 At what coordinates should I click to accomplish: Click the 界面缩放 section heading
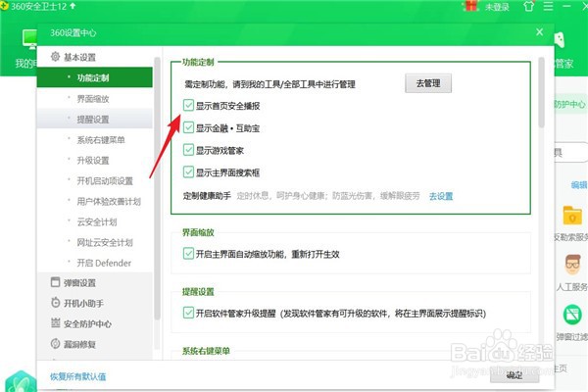pyautogui.click(x=198, y=232)
